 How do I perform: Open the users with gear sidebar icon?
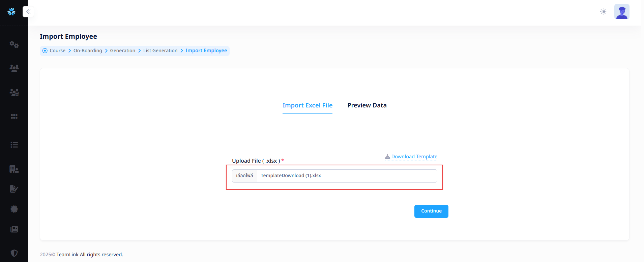tap(14, 92)
